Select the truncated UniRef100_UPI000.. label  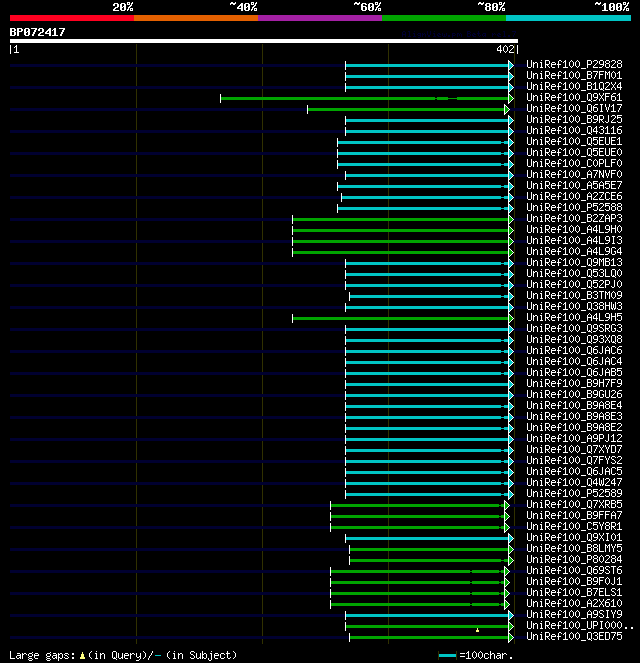(x=580, y=625)
